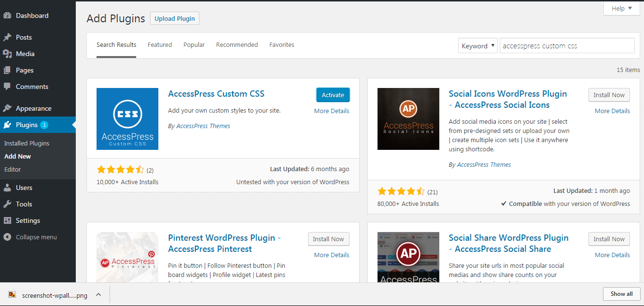
Task: Click the downloaded PNG file icon
Action: [x=12, y=294]
